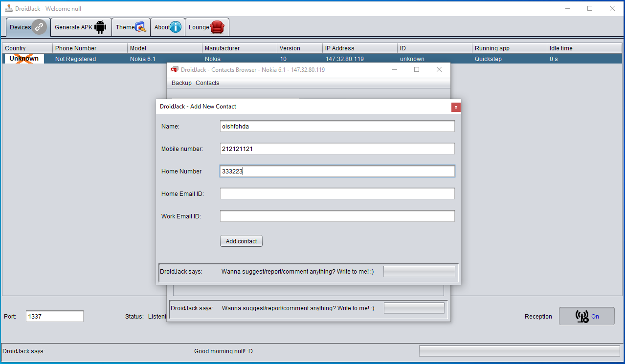Sort by the Idle time column header
The height and width of the screenshot is (364, 625).
coord(585,48)
